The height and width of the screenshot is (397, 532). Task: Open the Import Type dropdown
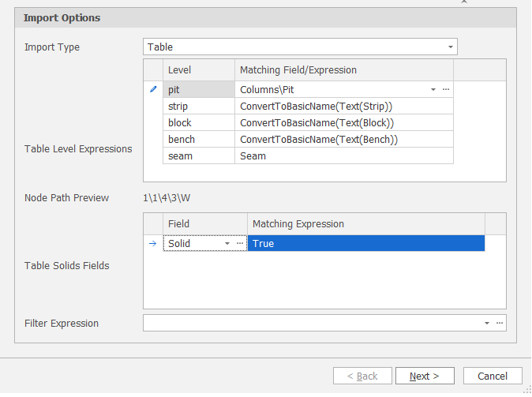[x=451, y=47]
